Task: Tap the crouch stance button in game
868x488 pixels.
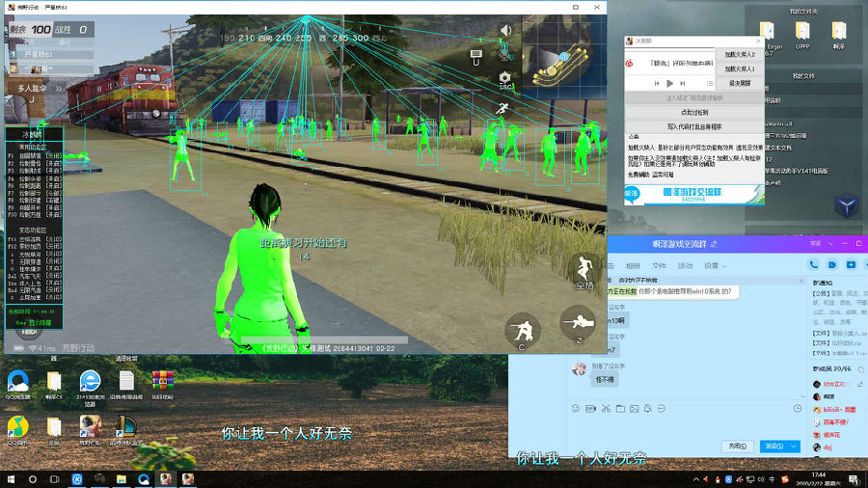Action: coord(521,330)
